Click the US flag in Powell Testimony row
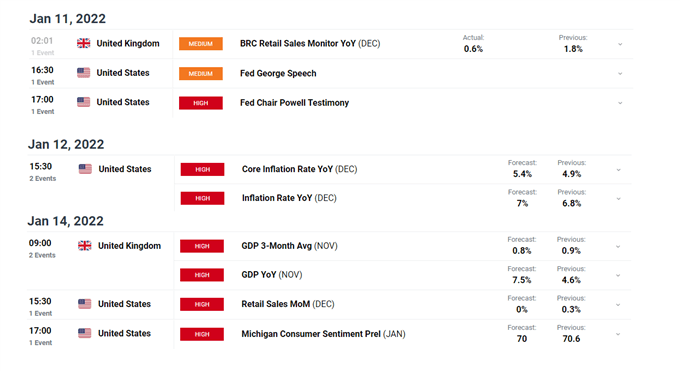 [83, 102]
